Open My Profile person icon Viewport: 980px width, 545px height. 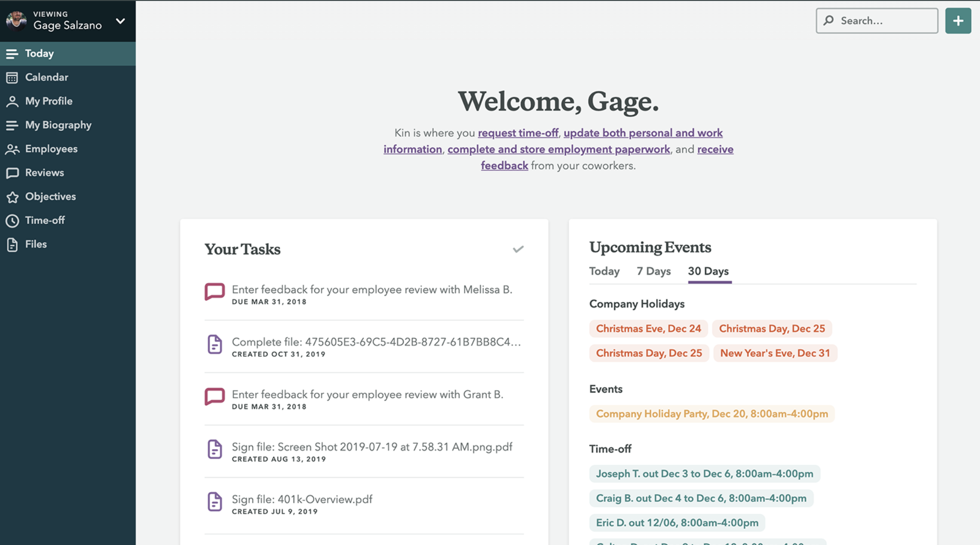(12, 101)
